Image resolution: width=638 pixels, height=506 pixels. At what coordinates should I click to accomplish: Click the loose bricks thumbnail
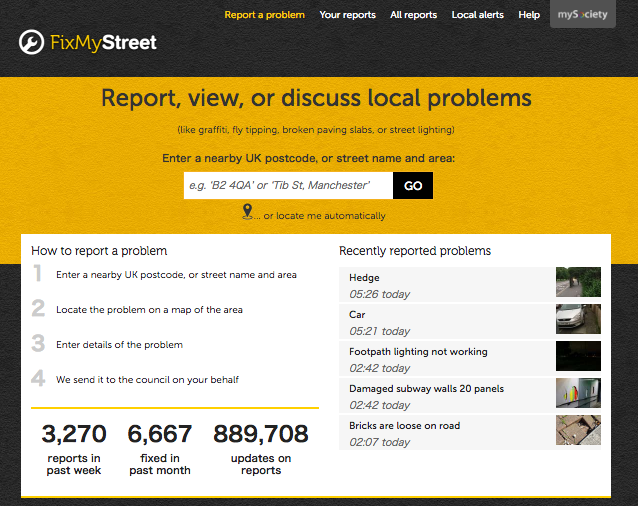578,430
